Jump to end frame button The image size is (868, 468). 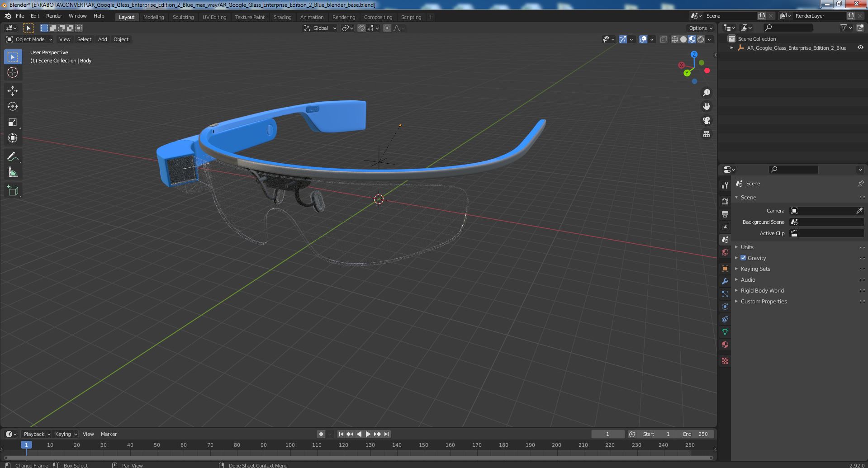[x=386, y=434]
